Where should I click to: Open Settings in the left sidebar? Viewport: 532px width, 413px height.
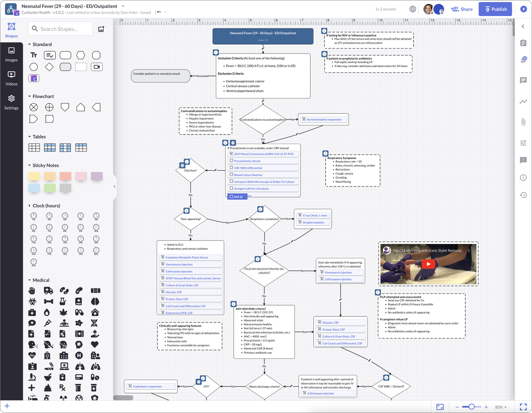click(11, 102)
